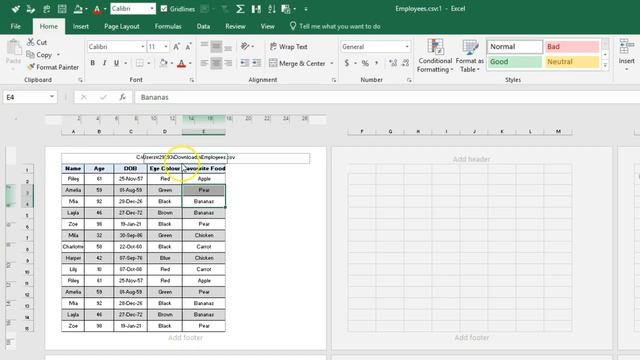Decrease the cell indent

(x=244, y=63)
